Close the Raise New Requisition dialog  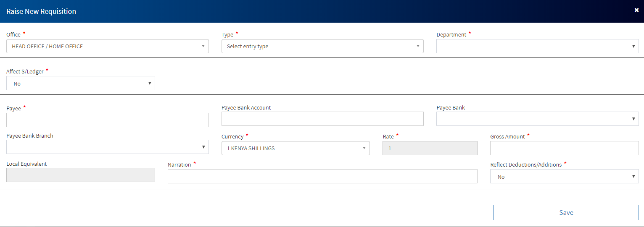pyautogui.click(x=636, y=10)
